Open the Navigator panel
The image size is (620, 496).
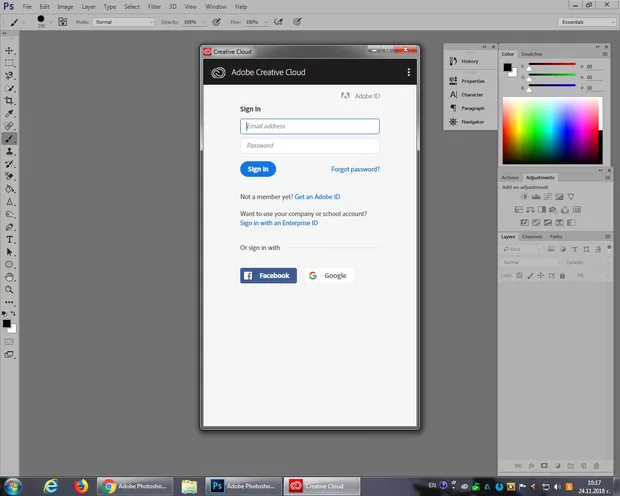tap(472, 122)
